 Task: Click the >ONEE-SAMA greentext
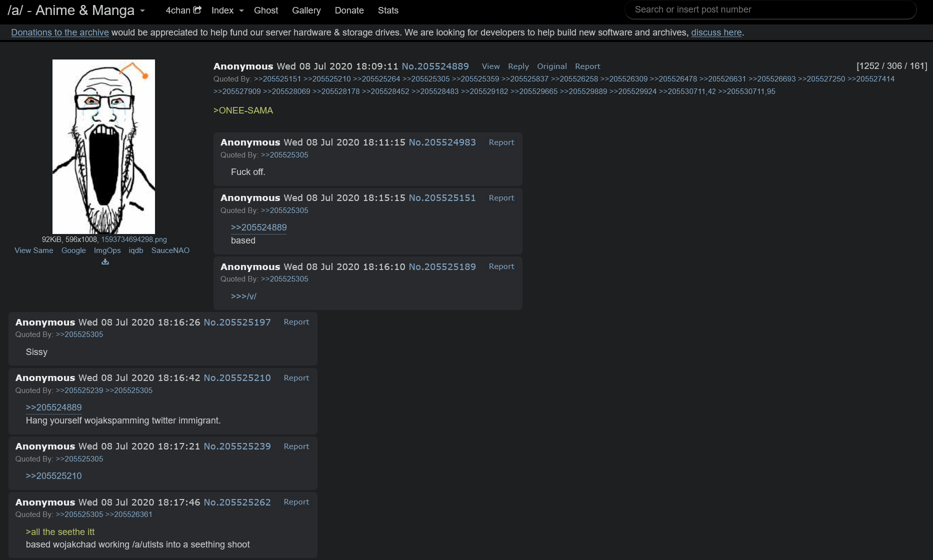243,110
